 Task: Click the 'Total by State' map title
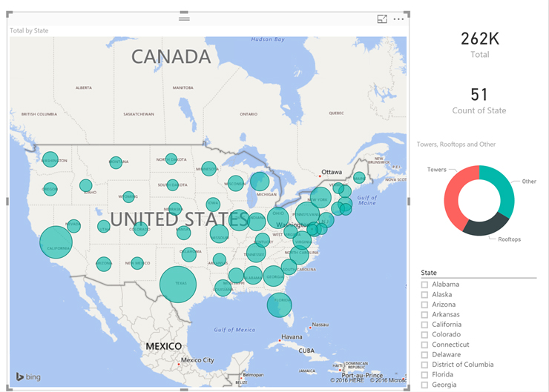tap(29, 30)
